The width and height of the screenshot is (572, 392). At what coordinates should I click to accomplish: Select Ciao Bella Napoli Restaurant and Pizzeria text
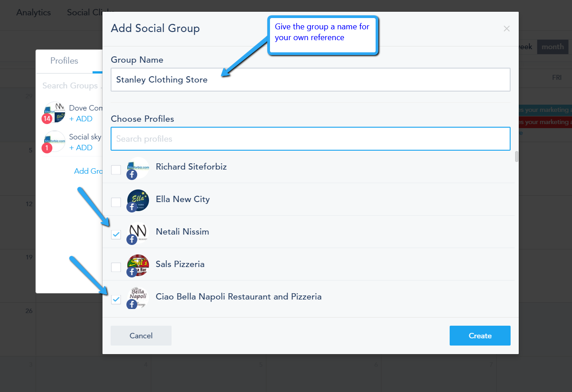[238, 297]
